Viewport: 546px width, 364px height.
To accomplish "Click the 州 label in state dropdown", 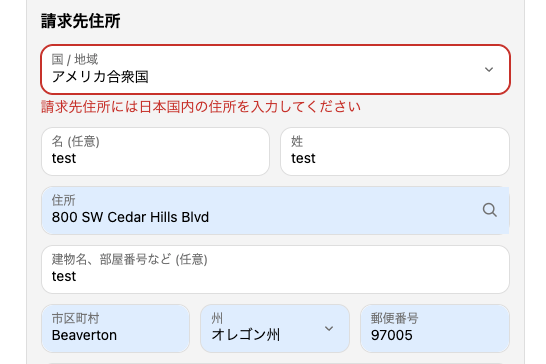I will [x=217, y=318].
